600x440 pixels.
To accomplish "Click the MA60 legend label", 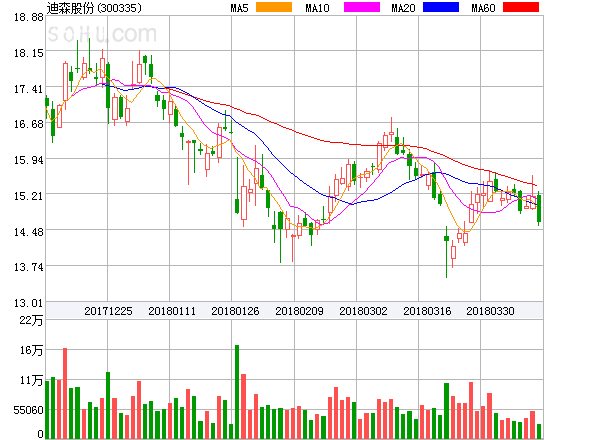I will pyautogui.click(x=483, y=8).
